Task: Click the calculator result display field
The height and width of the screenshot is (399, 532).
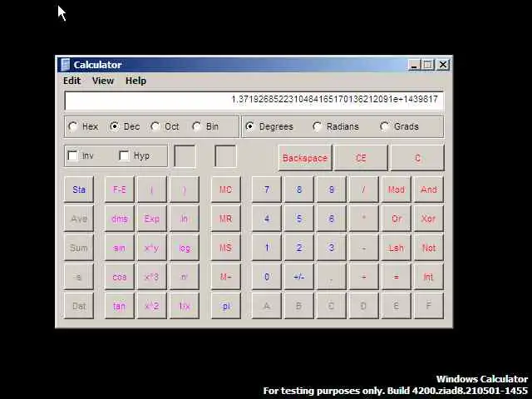Action: pos(254,100)
